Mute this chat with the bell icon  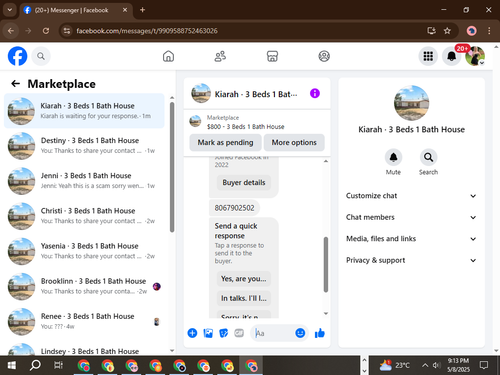pos(393,157)
